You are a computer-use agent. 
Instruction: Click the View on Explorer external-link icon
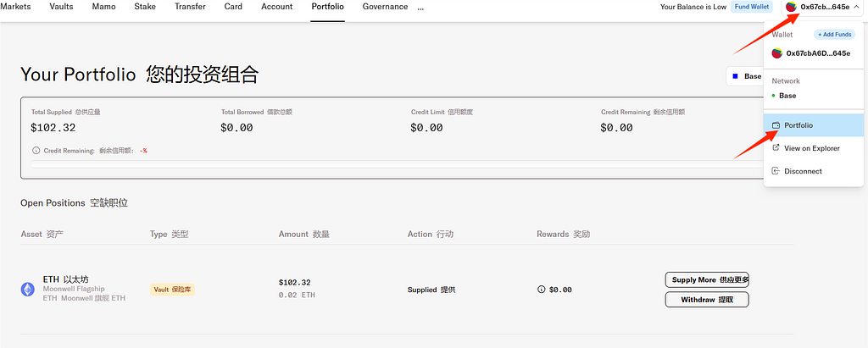776,148
